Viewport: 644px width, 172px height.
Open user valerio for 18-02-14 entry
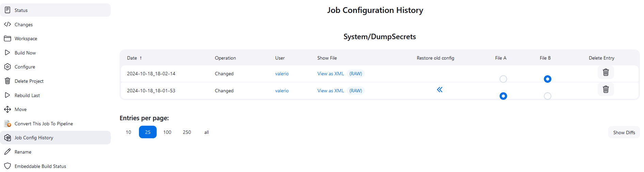(282, 74)
